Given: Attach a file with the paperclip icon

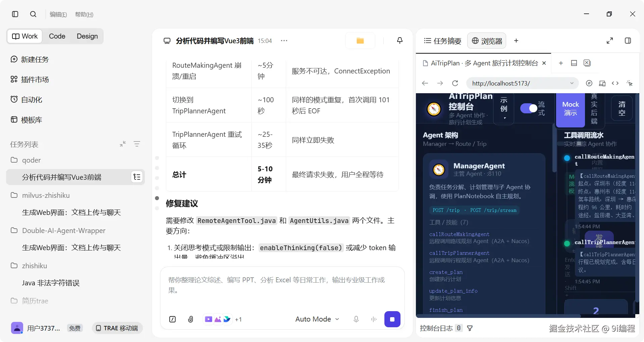Looking at the screenshot, I should [191, 319].
